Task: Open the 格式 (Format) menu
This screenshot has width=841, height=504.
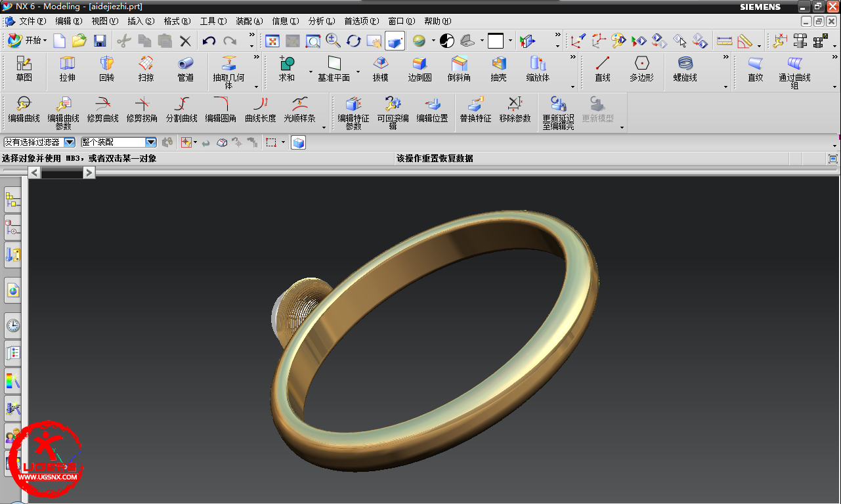Action: (x=177, y=22)
